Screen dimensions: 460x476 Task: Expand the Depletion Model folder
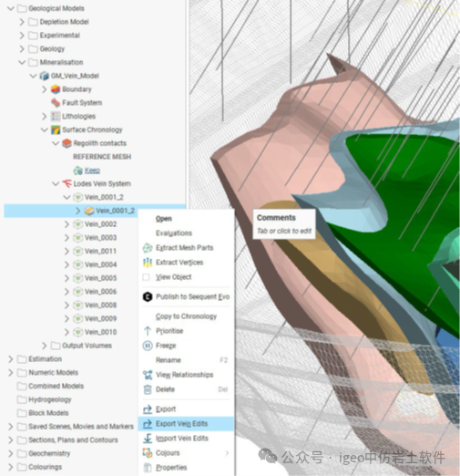(22, 22)
